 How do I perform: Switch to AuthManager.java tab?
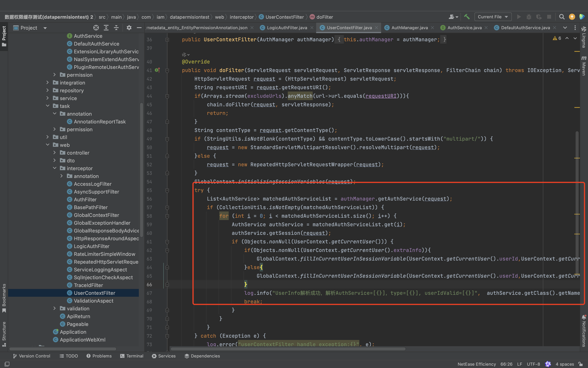point(409,28)
